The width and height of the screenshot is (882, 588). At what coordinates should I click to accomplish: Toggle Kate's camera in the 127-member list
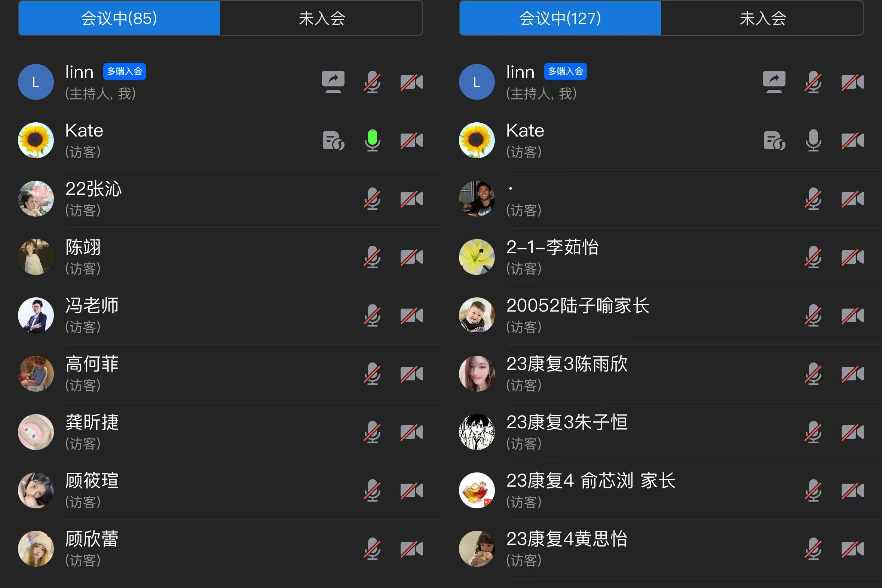coord(852,141)
